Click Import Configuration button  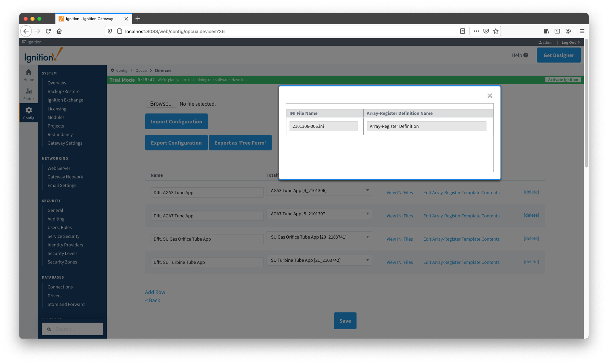tap(177, 121)
